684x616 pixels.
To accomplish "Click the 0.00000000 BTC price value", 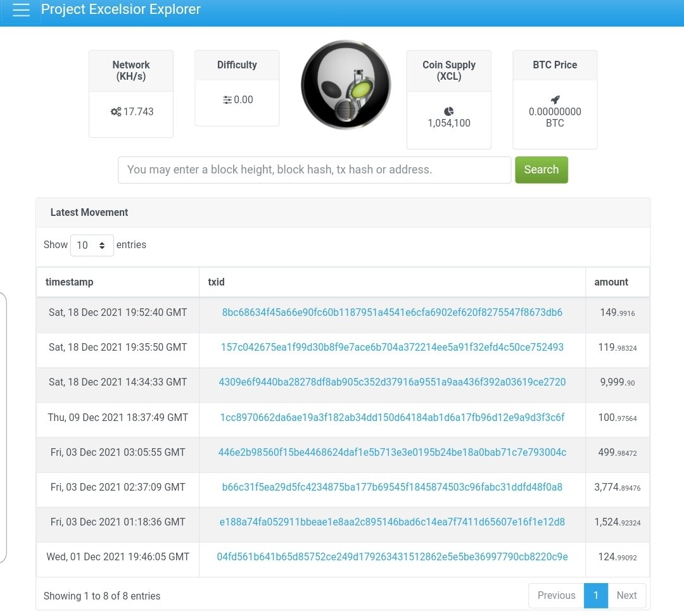I will 555,117.
